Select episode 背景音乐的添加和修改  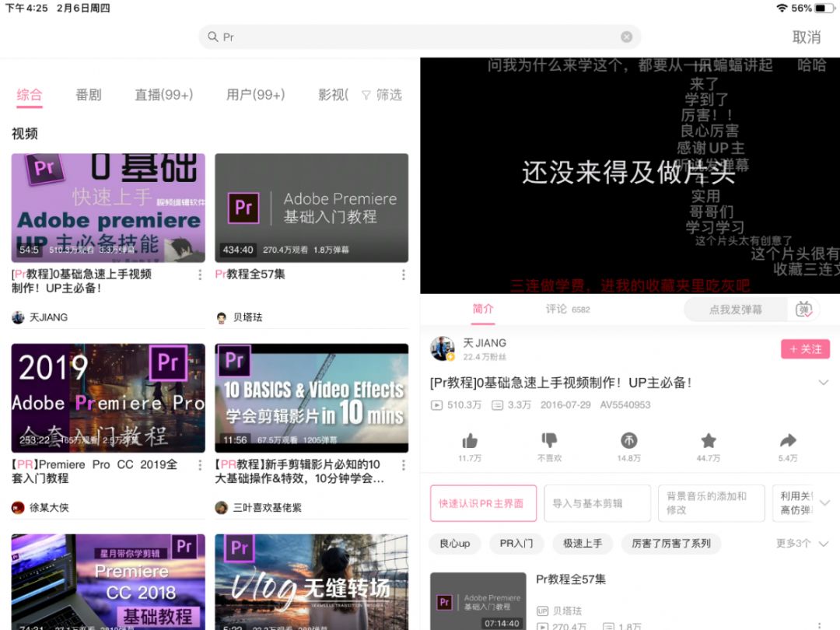click(712, 503)
